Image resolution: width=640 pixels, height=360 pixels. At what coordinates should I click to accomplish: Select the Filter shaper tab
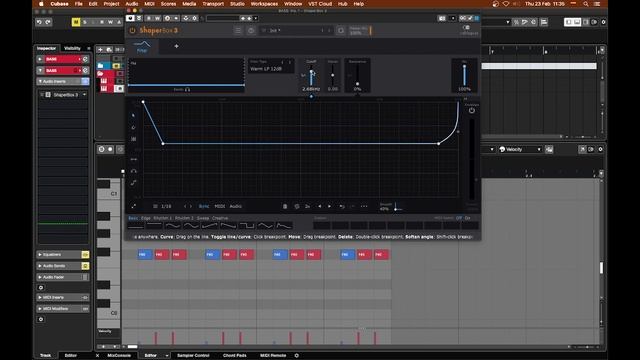[x=142, y=47]
